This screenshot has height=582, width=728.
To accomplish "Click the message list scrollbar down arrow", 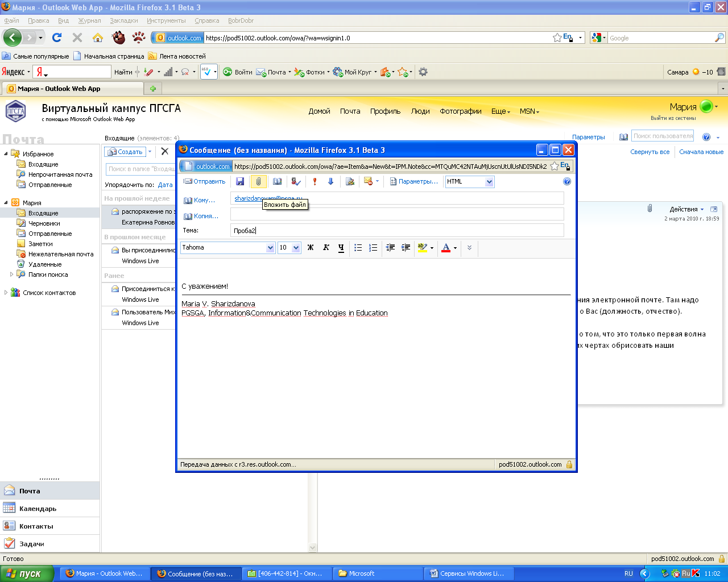I will [x=312, y=548].
